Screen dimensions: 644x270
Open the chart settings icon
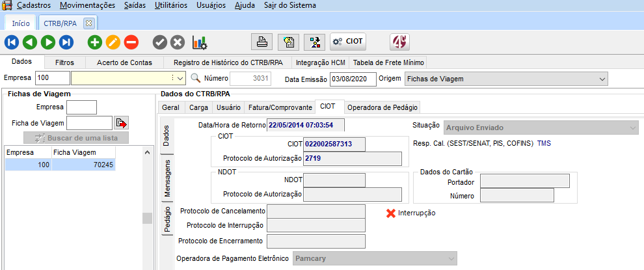pos(200,42)
